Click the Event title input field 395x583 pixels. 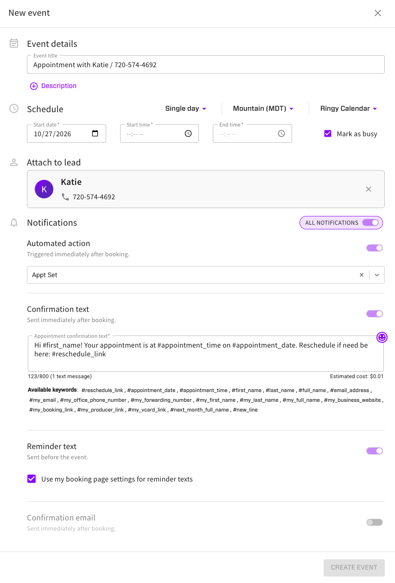(x=206, y=65)
